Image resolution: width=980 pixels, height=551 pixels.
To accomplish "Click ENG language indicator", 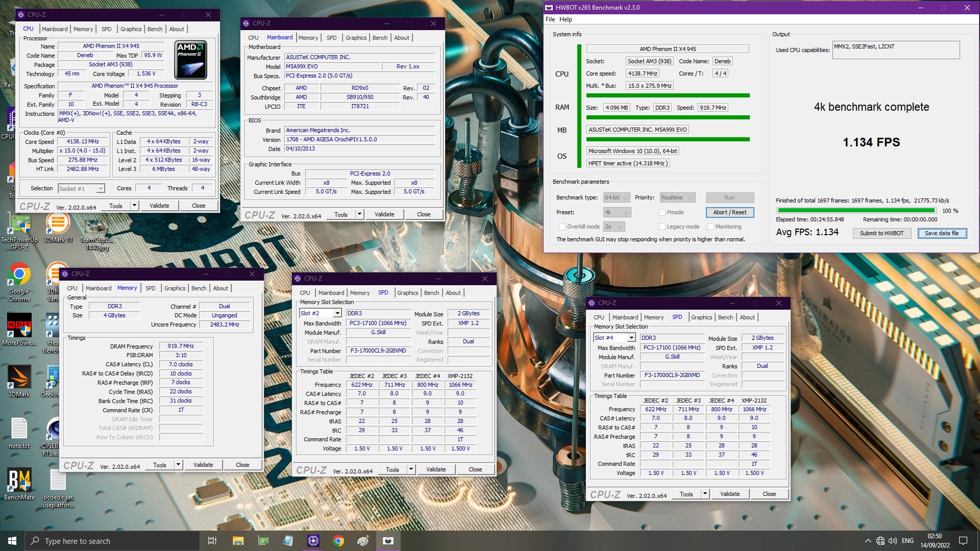I will coord(908,541).
